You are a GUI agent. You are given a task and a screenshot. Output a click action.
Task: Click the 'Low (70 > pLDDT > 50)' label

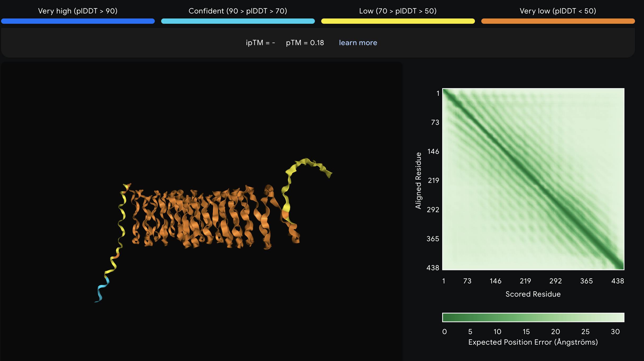[x=398, y=11]
